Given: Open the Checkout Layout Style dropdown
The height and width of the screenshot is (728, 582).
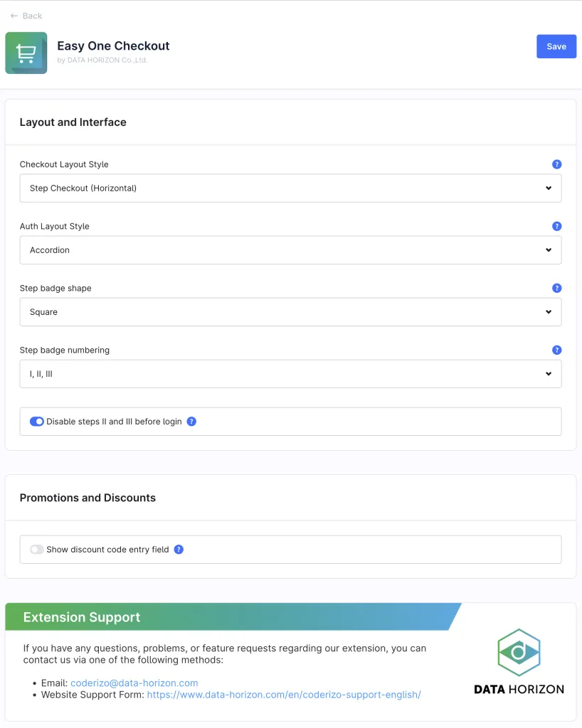Looking at the screenshot, I should [x=290, y=188].
